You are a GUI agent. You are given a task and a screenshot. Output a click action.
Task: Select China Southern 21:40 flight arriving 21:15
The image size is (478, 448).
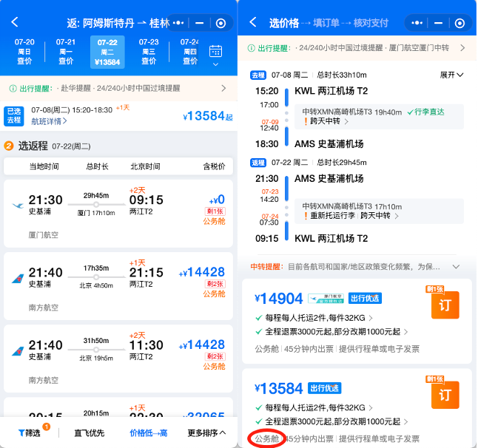pyautogui.click(x=118, y=286)
